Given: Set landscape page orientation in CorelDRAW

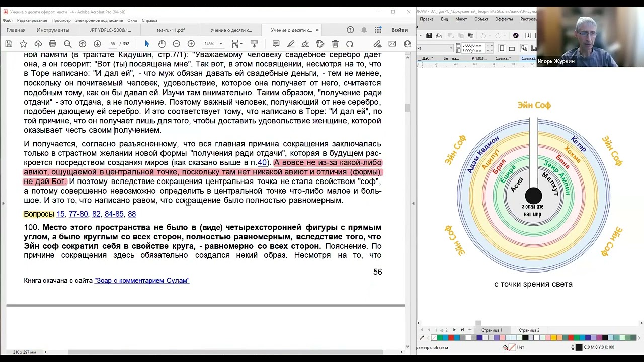Looking at the screenshot, I should pyautogui.click(x=512, y=49).
